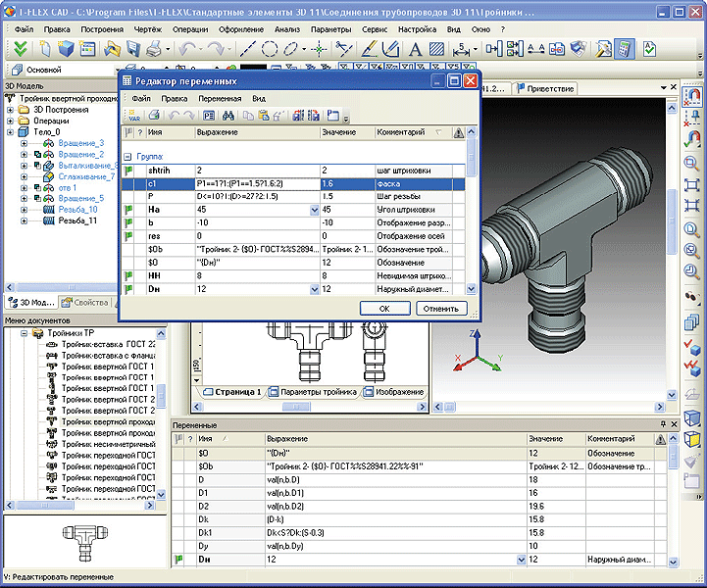Print variables list in the editor
This screenshot has height=588, width=707.
pos(154,116)
